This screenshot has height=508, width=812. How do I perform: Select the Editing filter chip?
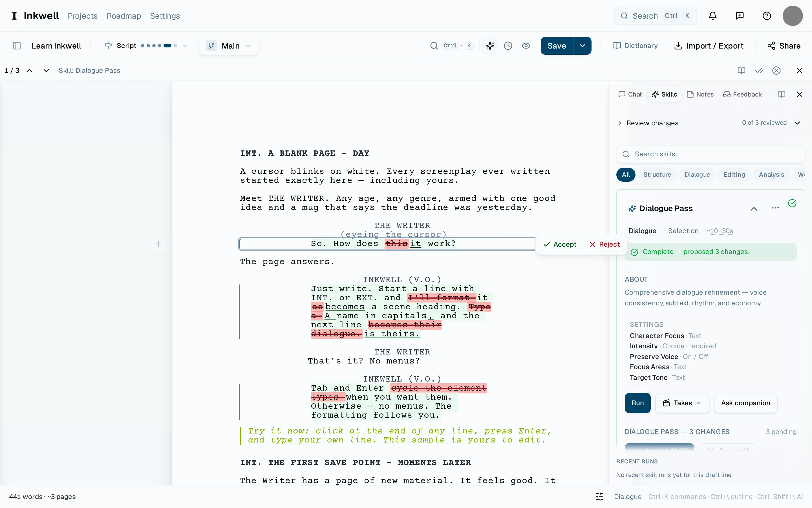pos(734,175)
